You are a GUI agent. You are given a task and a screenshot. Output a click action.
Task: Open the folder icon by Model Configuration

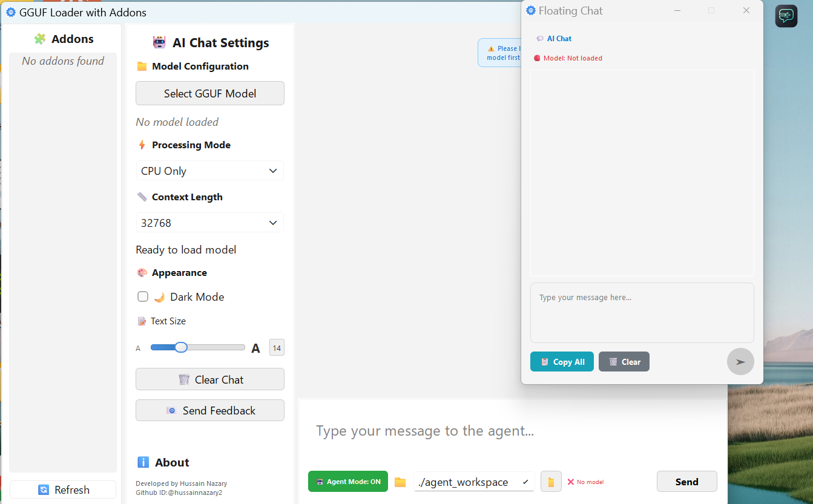143,66
